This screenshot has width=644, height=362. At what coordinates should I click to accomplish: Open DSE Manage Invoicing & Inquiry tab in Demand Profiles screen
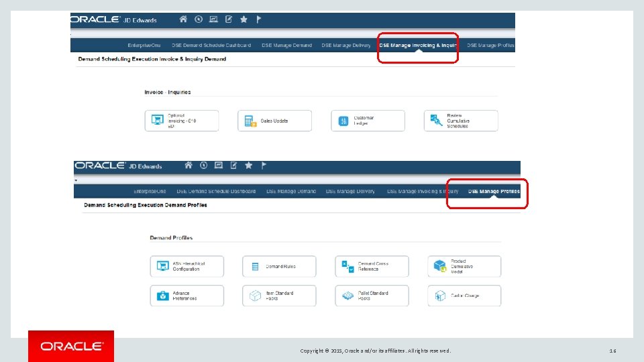tap(423, 191)
